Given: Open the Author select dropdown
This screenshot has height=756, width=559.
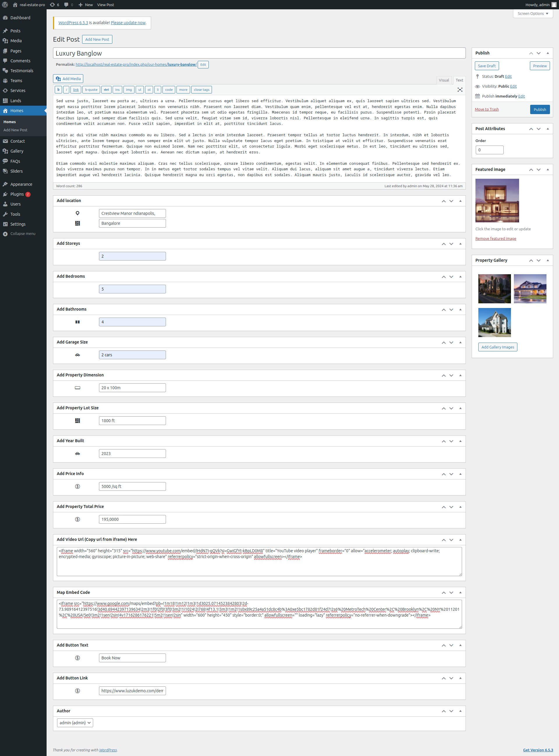Looking at the screenshot, I should pyautogui.click(x=75, y=723).
